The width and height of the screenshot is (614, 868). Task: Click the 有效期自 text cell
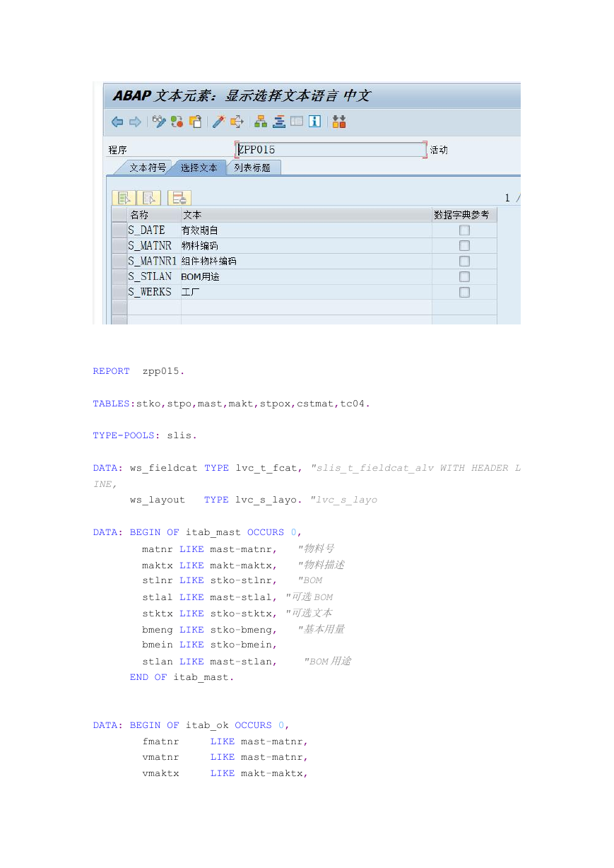tap(307, 230)
